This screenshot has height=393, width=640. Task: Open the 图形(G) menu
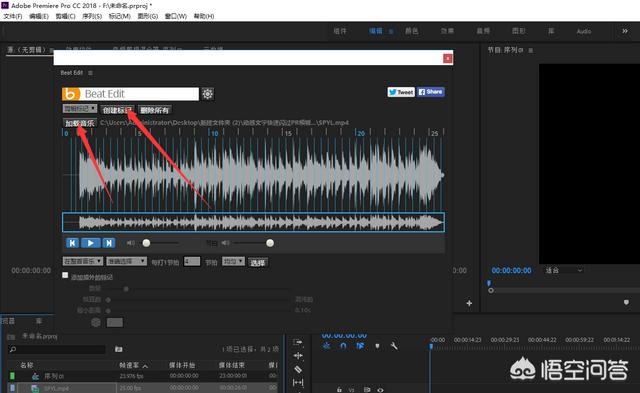tap(148, 16)
